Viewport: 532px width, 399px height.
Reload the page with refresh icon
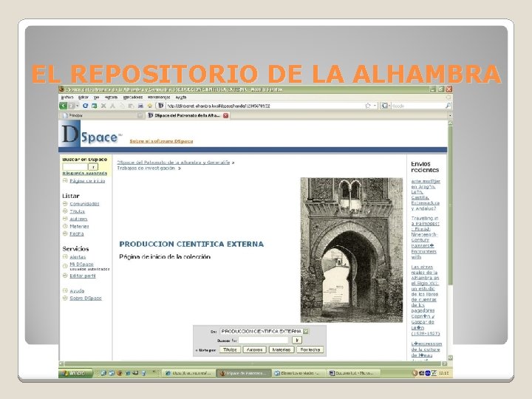click(85, 106)
